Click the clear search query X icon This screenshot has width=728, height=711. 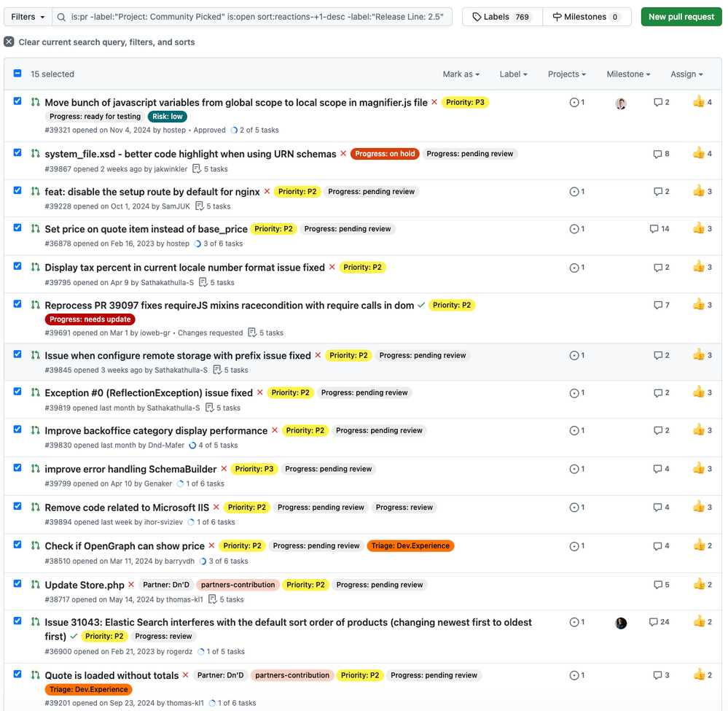coord(9,42)
